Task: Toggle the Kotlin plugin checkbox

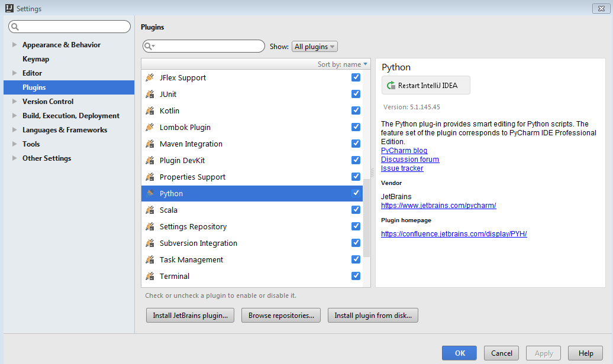Action: point(356,110)
